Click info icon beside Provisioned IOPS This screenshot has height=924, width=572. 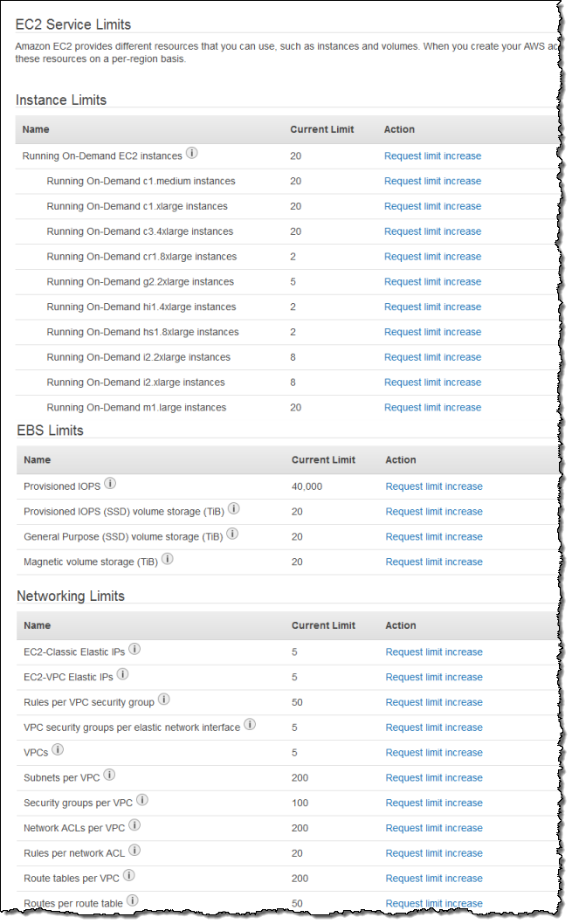click(110, 485)
